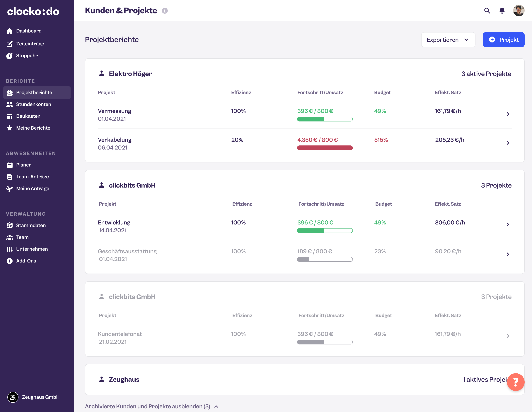
Task: Click the Zeiteinträge pencil icon
Action: tap(10, 44)
